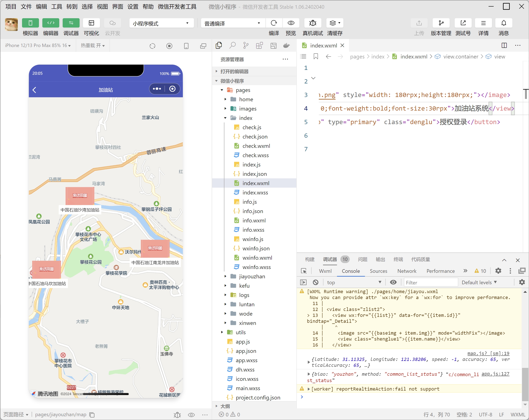
Task: Click the 预览 preview eye icon
Action: [x=291, y=23]
